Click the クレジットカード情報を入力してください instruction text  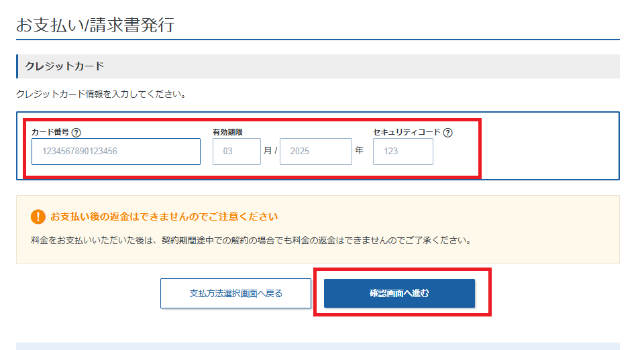point(101,94)
